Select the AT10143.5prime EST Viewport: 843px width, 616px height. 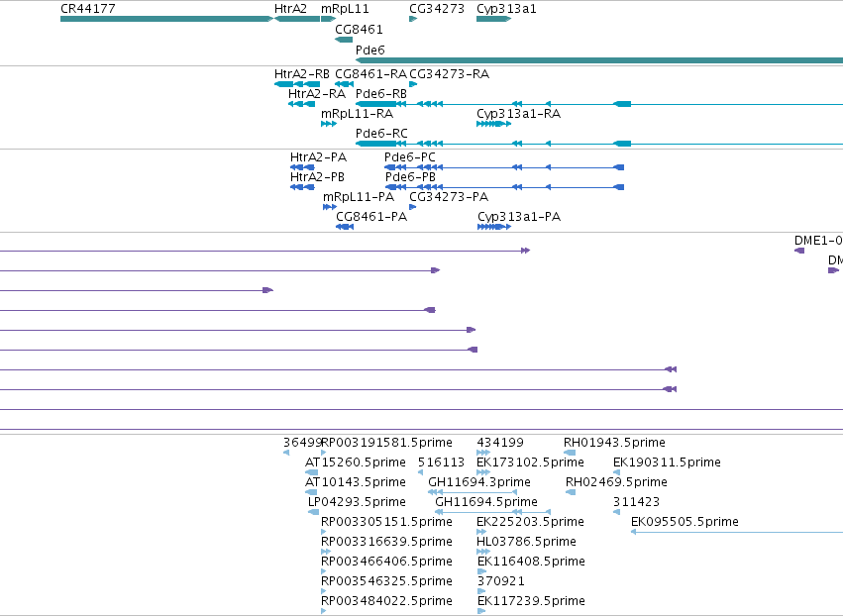coord(311,492)
